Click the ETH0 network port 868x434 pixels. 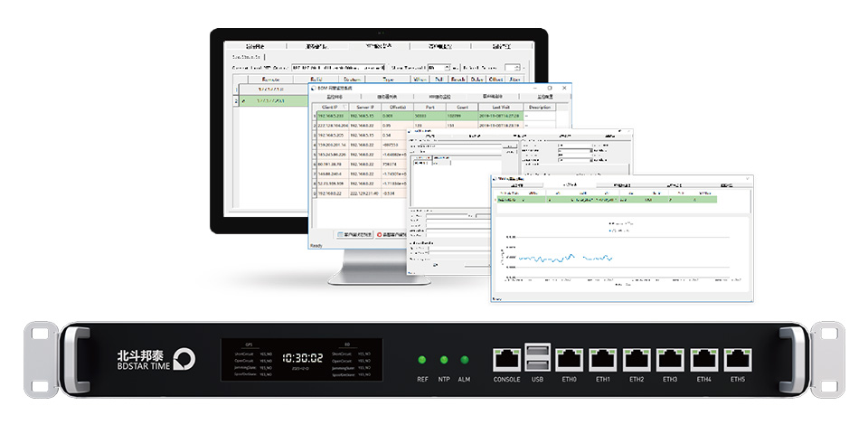point(570,360)
